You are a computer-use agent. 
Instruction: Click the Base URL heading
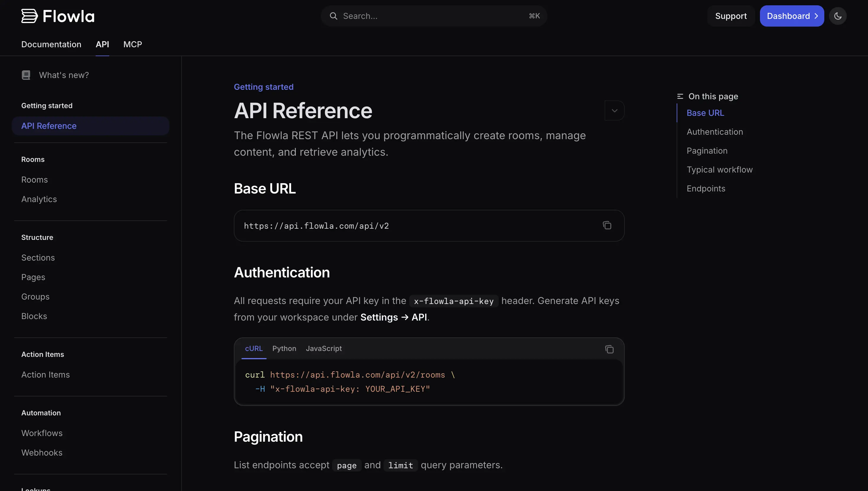pos(265,188)
